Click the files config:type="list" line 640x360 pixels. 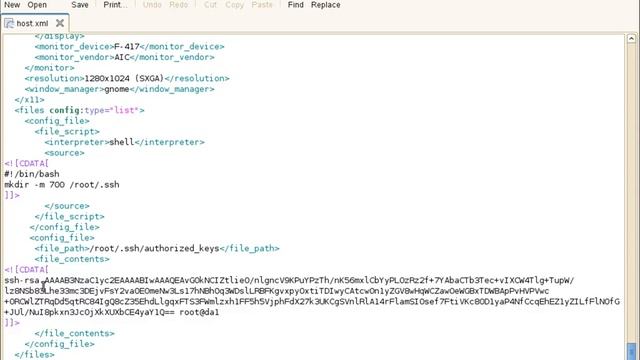click(79, 110)
